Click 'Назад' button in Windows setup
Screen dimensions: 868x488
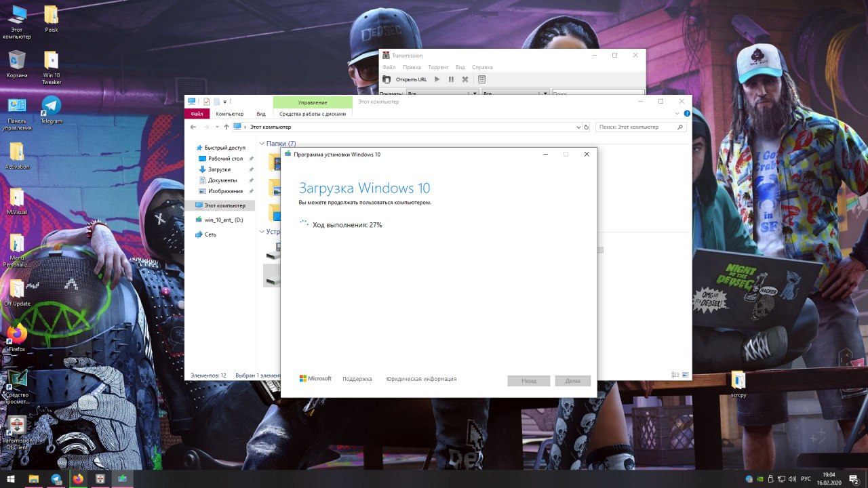[529, 381]
